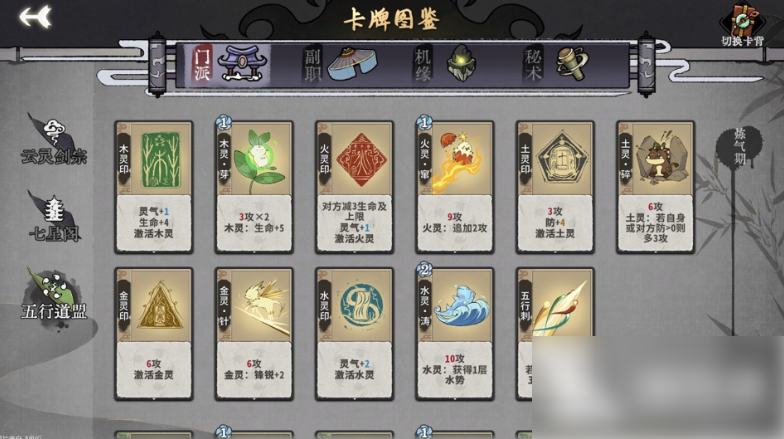Open the 木灵·芽 sprout card
This screenshot has height=439, width=784.
point(254,187)
